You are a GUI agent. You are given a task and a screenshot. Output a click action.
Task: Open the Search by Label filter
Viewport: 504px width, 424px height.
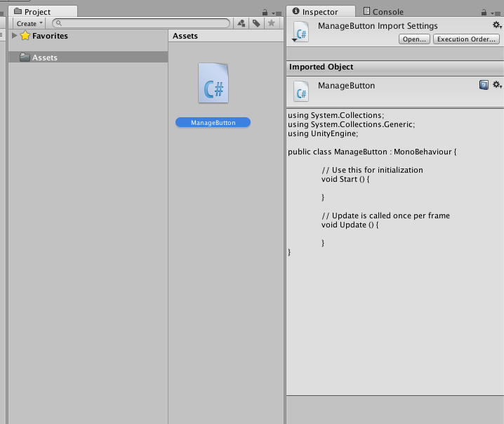[x=256, y=23]
